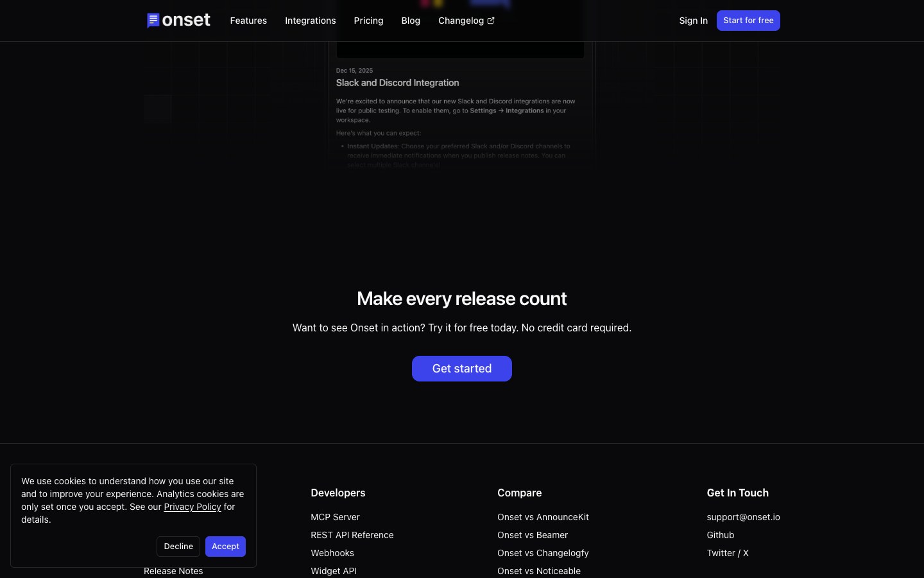Open the REST API Reference link
The width and height of the screenshot is (924, 578).
click(x=352, y=535)
